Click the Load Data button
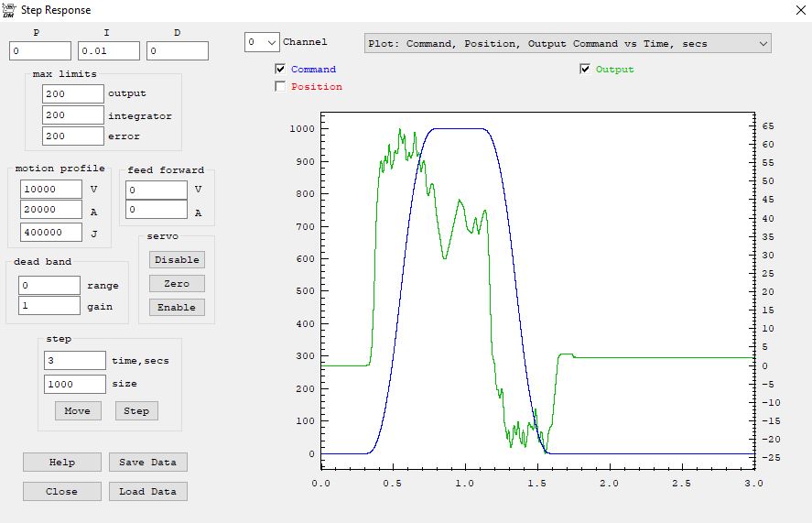This screenshot has height=523, width=812. (x=147, y=492)
